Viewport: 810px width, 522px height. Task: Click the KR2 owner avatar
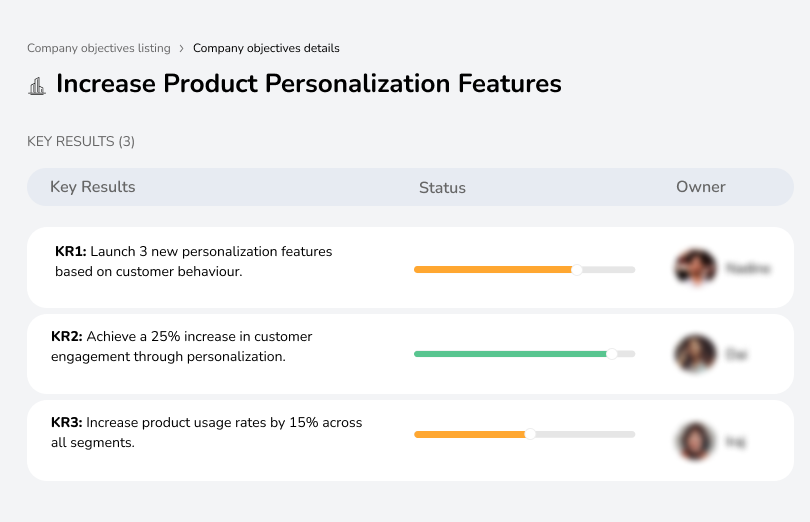coord(696,354)
